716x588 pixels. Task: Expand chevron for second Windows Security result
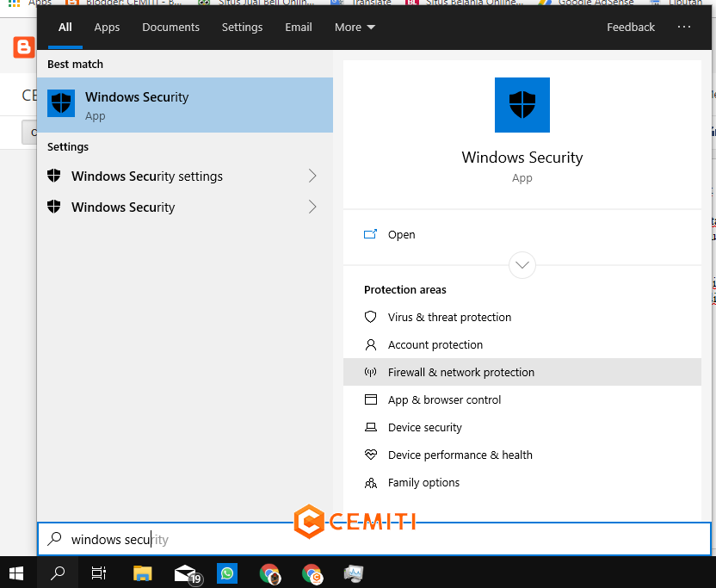tap(312, 207)
